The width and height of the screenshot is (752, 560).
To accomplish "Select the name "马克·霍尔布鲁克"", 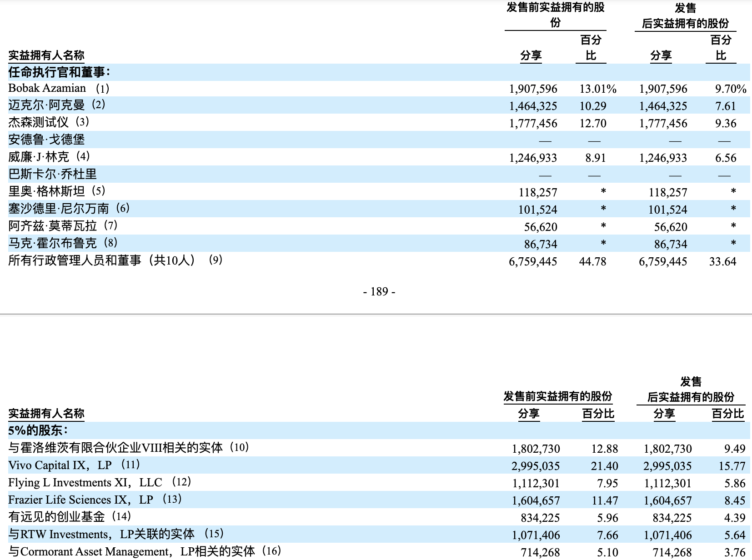I will pyautogui.click(x=52, y=244).
